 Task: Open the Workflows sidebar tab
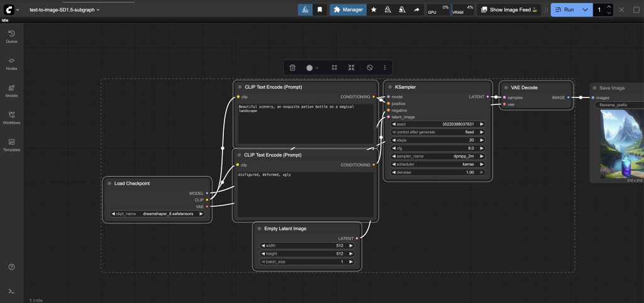click(x=11, y=117)
